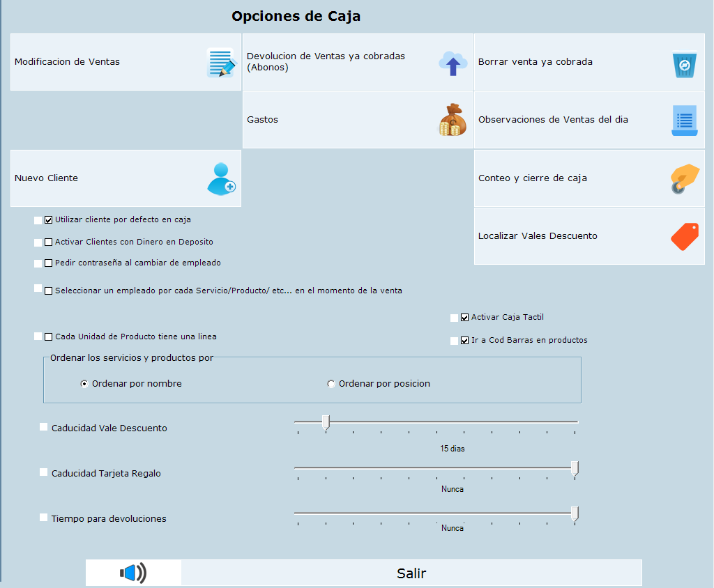714x588 pixels.
Task: Uncheck Ir a Cod Barras en productos
Action: point(464,341)
